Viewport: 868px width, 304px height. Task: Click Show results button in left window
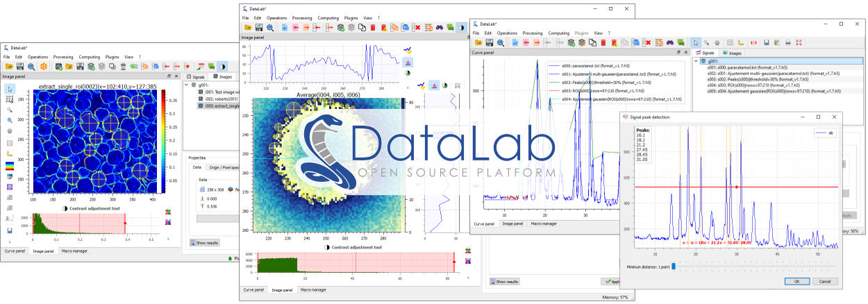[x=205, y=243]
